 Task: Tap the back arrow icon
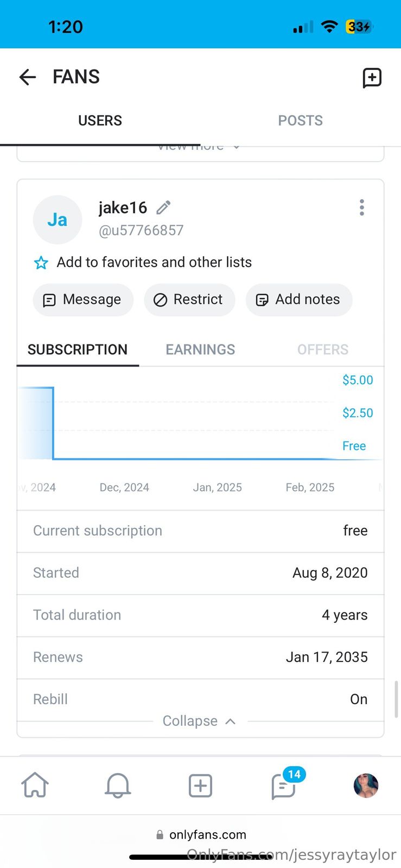point(28,78)
